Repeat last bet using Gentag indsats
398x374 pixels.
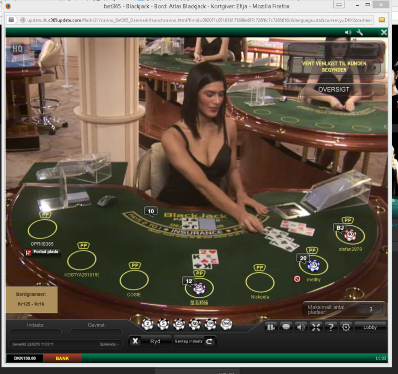click(x=195, y=341)
